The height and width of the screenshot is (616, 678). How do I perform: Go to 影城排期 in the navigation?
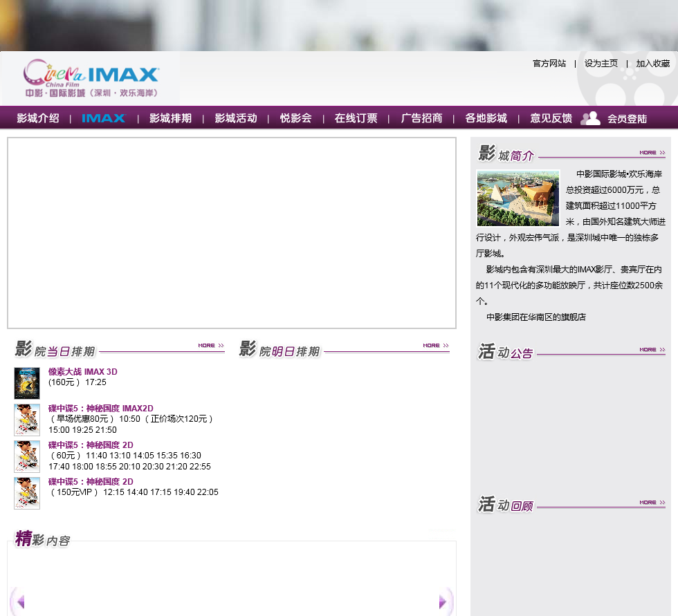pyautogui.click(x=170, y=118)
